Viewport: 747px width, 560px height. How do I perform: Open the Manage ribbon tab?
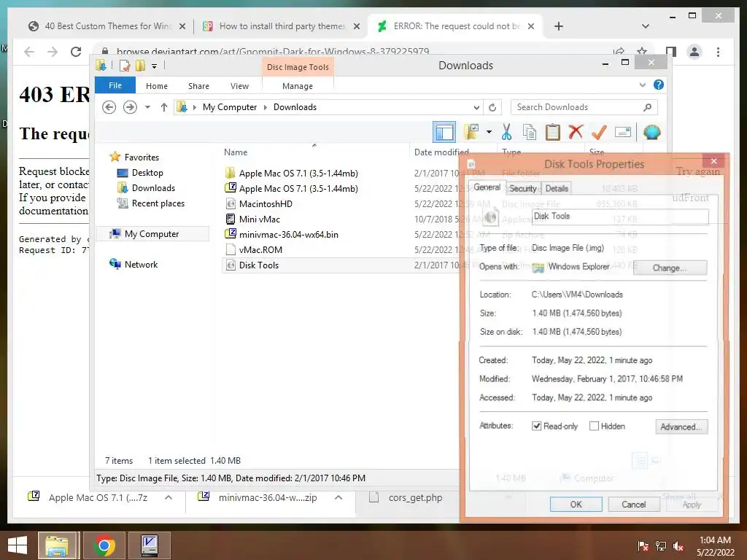(x=298, y=86)
